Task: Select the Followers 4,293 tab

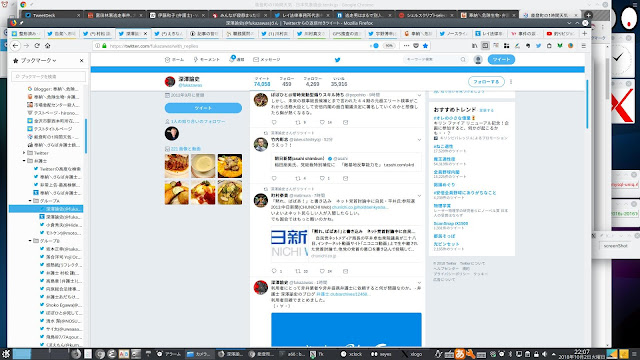Action: pyautogui.click(x=312, y=82)
